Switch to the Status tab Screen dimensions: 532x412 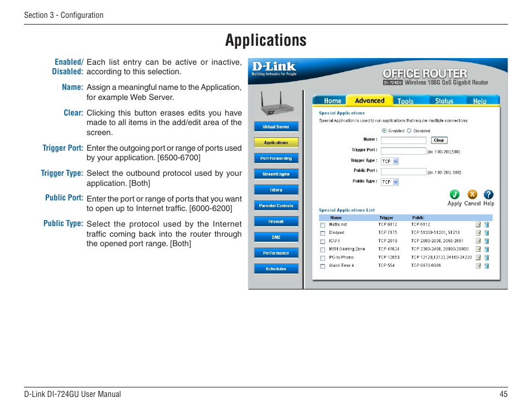(444, 101)
